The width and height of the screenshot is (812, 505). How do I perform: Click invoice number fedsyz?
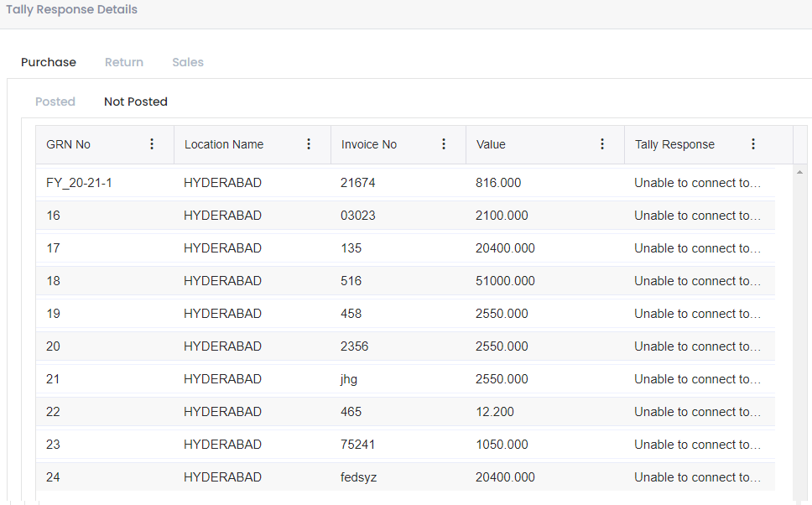click(x=358, y=477)
